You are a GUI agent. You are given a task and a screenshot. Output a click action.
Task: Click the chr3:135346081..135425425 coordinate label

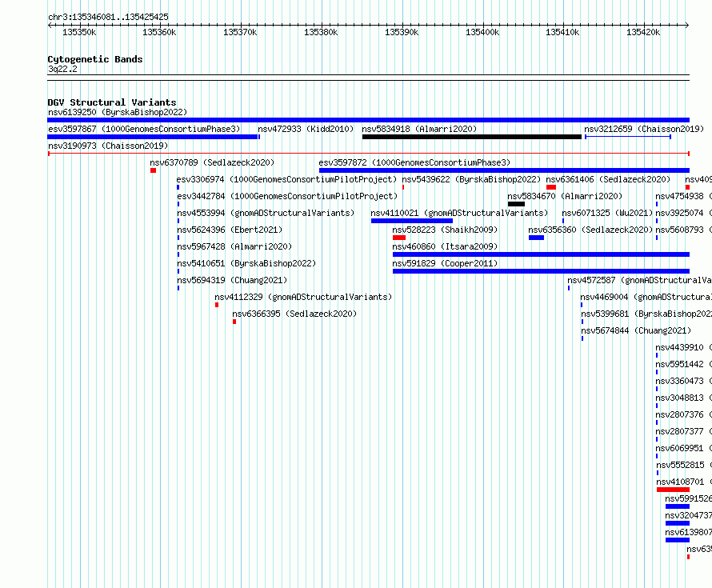108,17
